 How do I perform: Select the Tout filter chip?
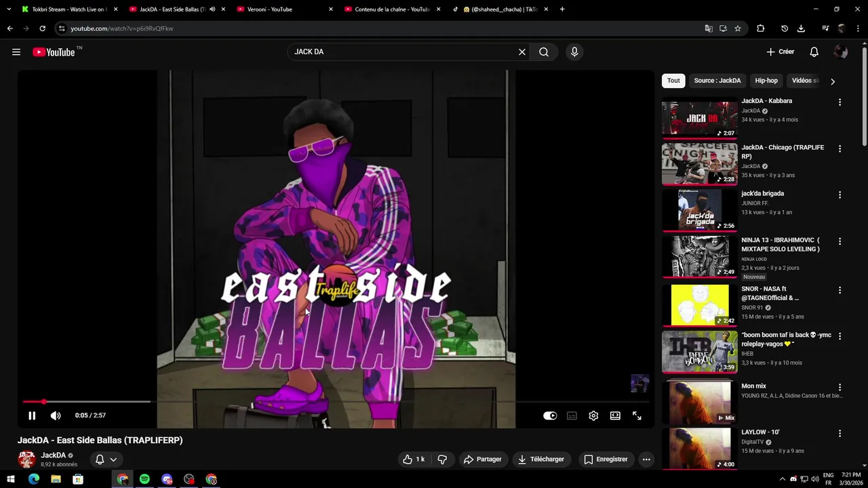tap(673, 81)
